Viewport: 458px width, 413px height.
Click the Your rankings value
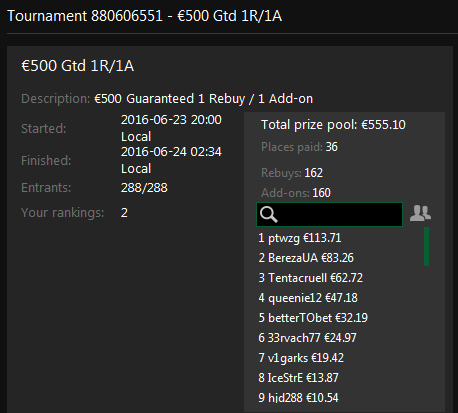tap(124, 213)
